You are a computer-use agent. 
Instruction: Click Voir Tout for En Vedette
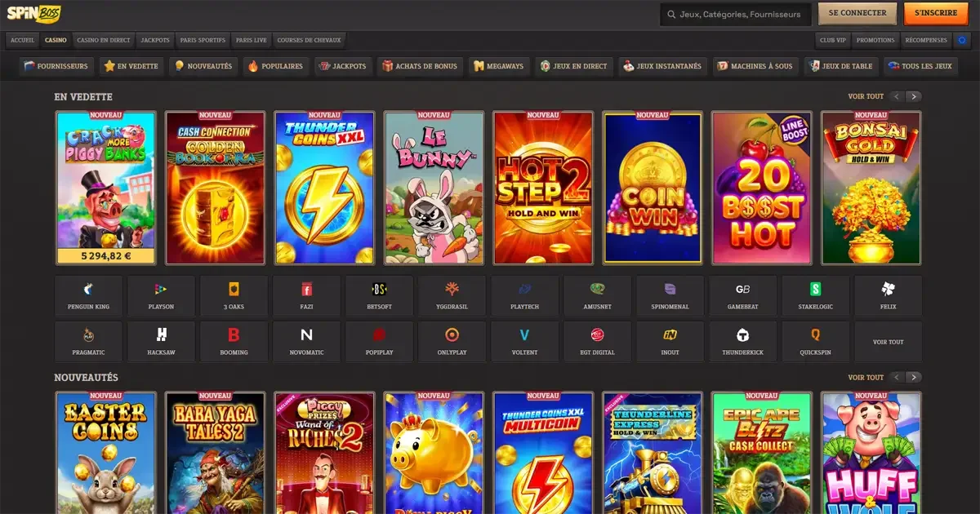click(x=866, y=96)
